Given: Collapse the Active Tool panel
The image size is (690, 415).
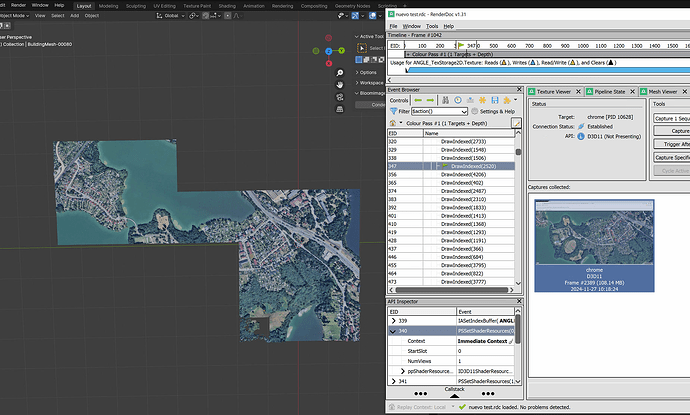Looking at the screenshot, I should coord(370,37).
